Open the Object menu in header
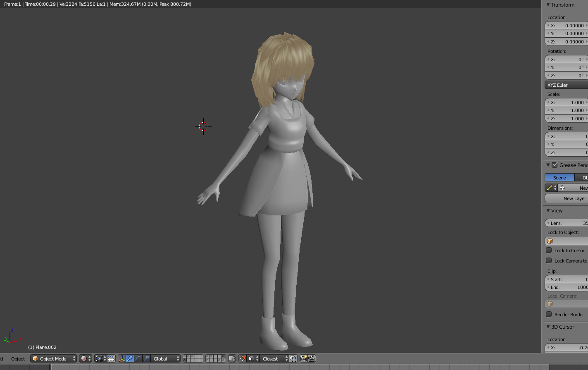Image resolution: width=588 pixels, height=370 pixels. click(x=18, y=358)
